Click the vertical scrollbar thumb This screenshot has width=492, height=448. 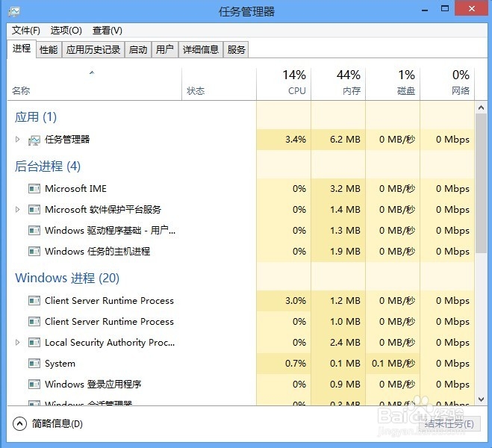coord(481,183)
